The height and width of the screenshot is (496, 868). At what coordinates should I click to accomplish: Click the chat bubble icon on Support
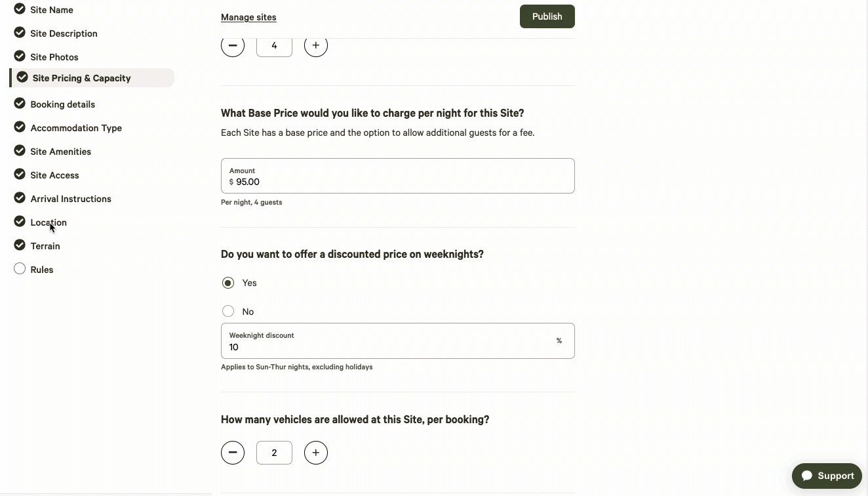(807, 476)
